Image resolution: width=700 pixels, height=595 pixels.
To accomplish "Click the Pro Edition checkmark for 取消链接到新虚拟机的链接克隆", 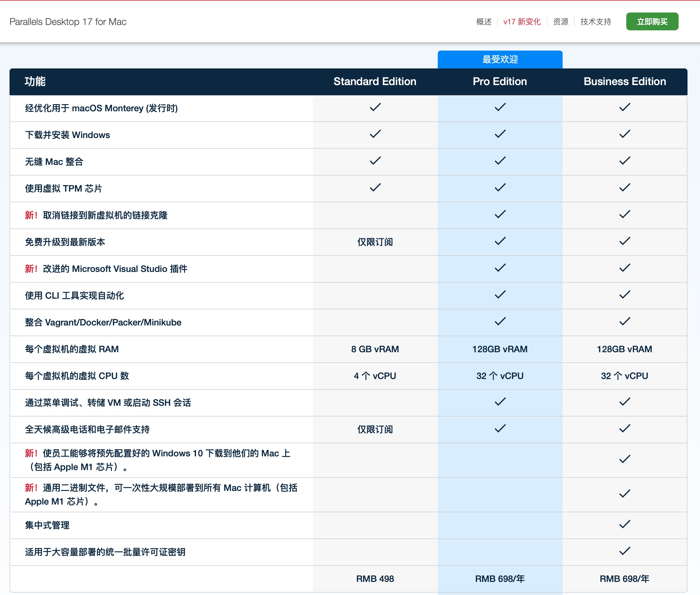I will (x=499, y=214).
